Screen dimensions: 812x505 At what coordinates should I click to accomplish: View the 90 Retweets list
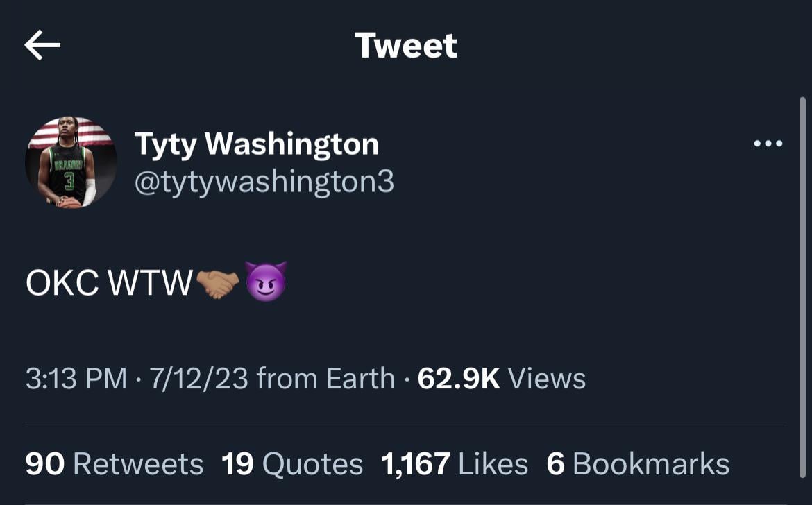coord(115,464)
